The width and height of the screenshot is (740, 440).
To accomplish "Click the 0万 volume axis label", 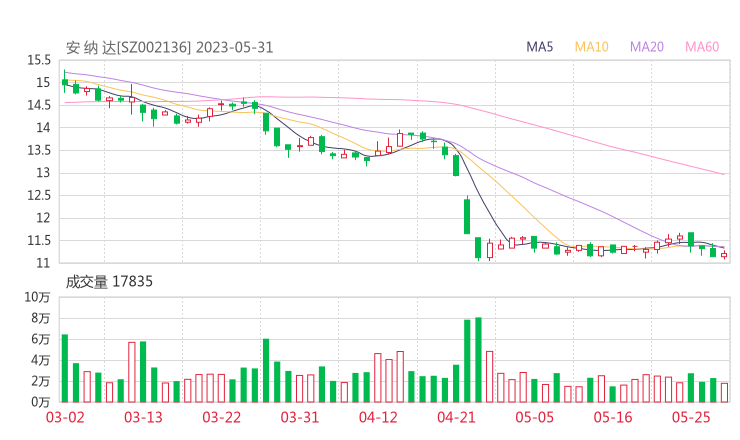I will 41,402.
